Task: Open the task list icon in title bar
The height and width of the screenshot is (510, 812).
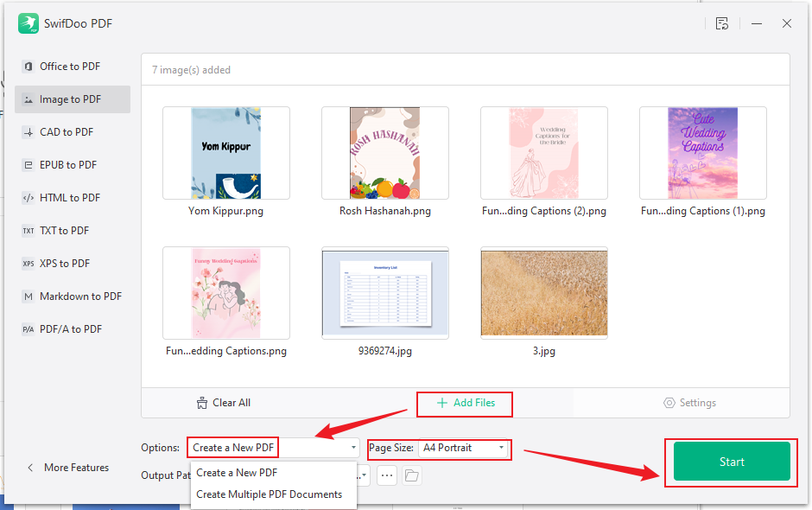Action: (722, 23)
